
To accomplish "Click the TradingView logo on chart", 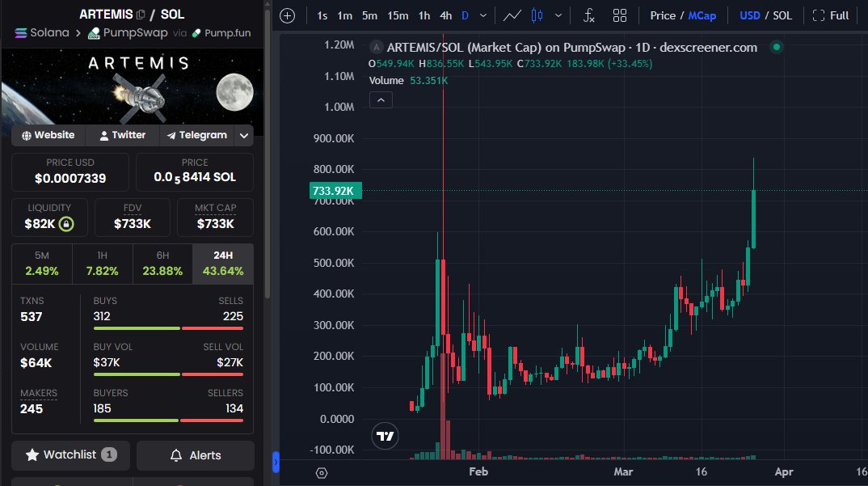I will [x=385, y=436].
